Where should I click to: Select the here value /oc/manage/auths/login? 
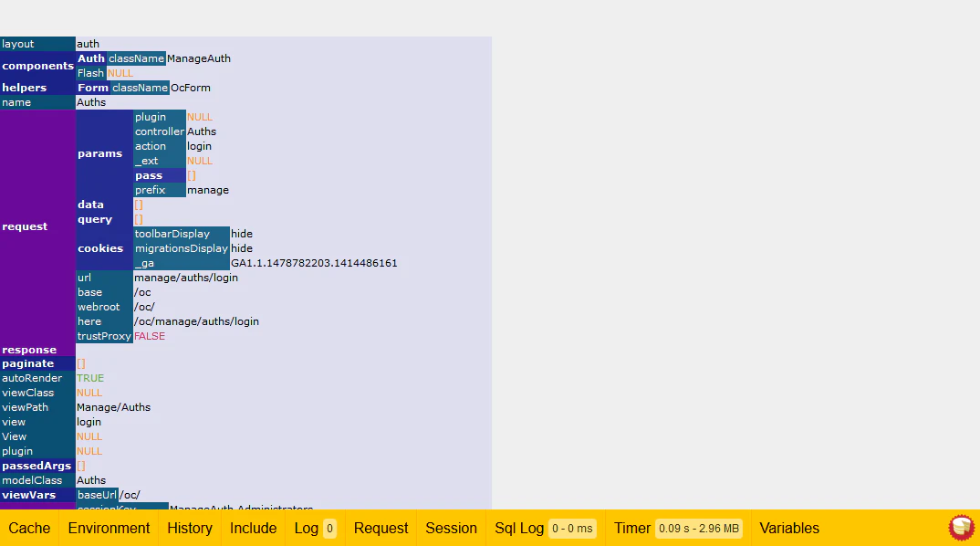pos(196,321)
